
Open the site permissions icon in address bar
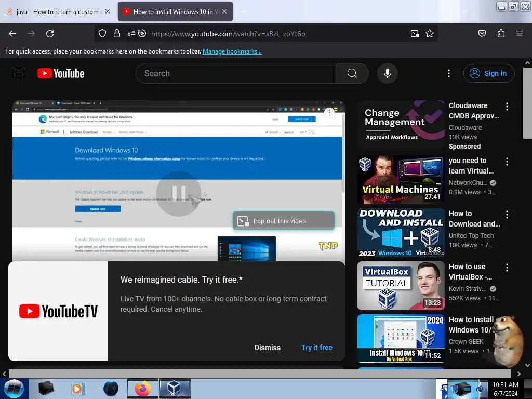coord(131,33)
